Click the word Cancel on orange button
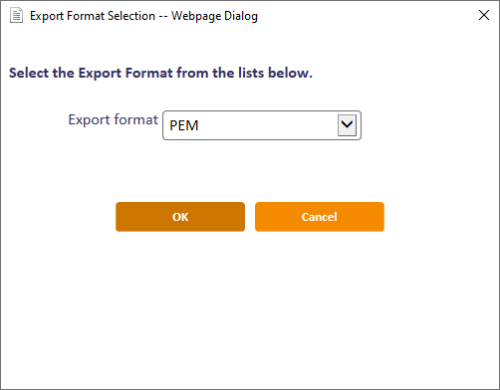Viewport: 500px width, 390px height. (320, 217)
